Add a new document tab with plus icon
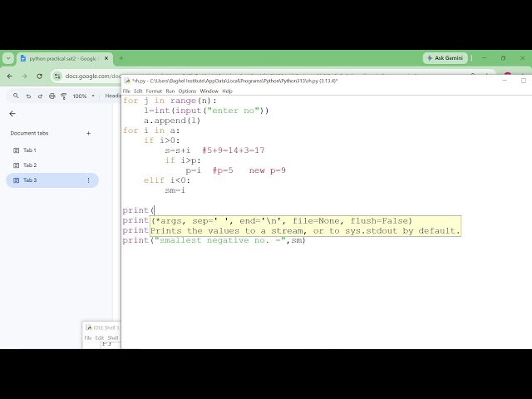This screenshot has height=399, width=532. pyautogui.click(x=89, y=133)
